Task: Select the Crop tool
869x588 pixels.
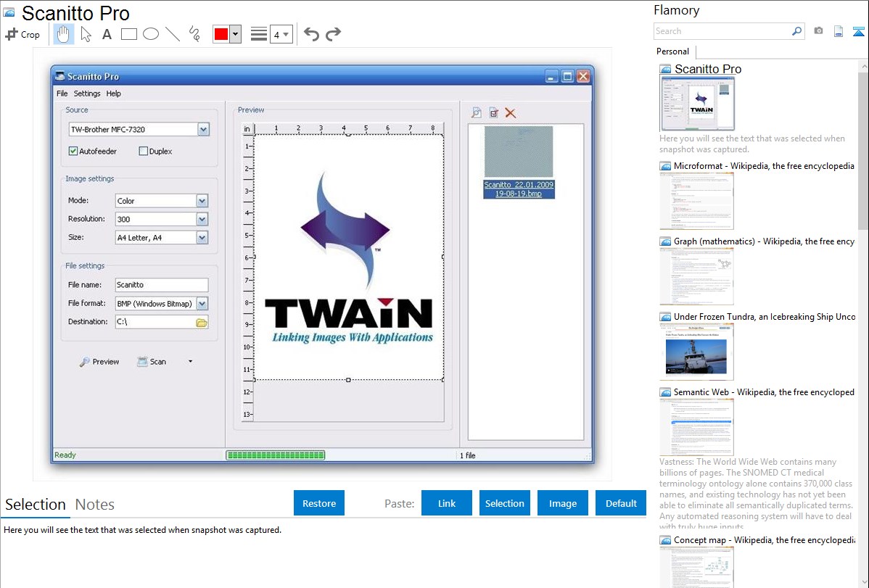Action: pyautogui.click(x=22, y=34)
